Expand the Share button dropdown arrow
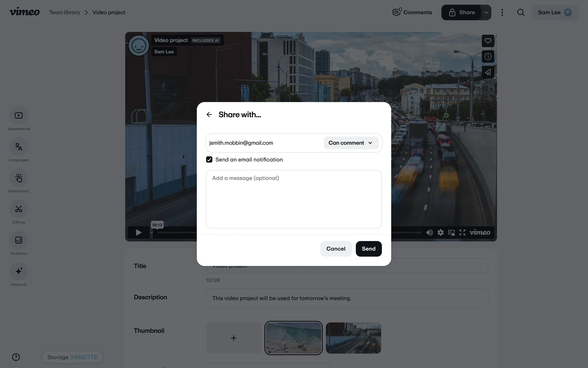This screenshot has width=588, height=368. click(486, 13)
